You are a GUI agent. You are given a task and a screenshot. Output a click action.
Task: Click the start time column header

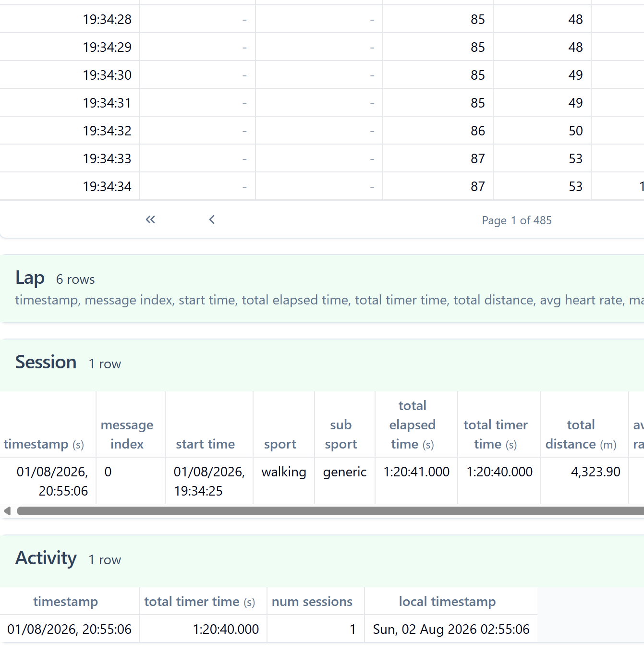click(x=205, y=444)
